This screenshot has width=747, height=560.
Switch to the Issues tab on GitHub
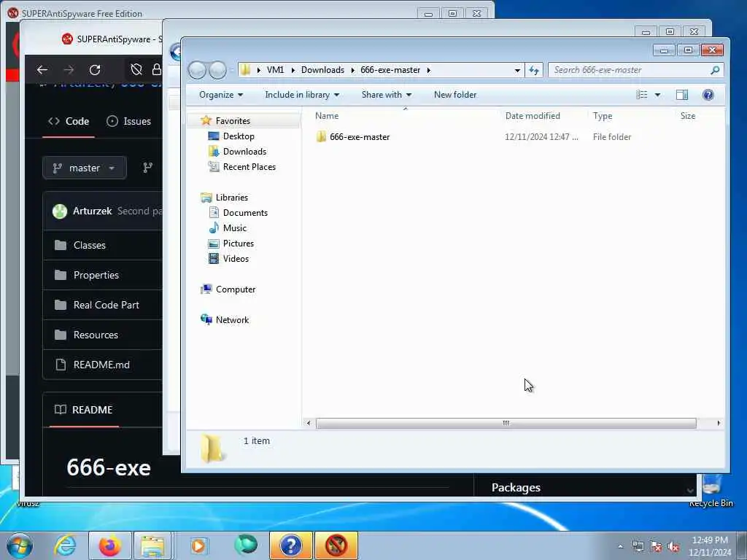[x=128, y=122]
